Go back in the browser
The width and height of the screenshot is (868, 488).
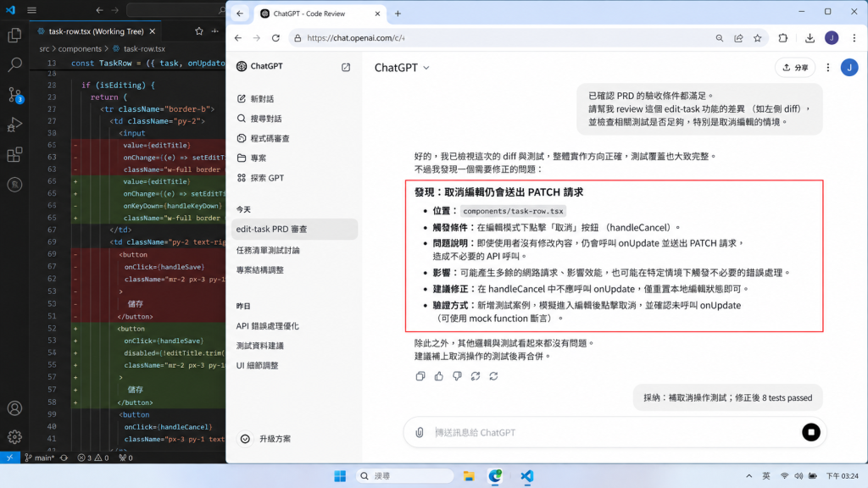(238, 37)
